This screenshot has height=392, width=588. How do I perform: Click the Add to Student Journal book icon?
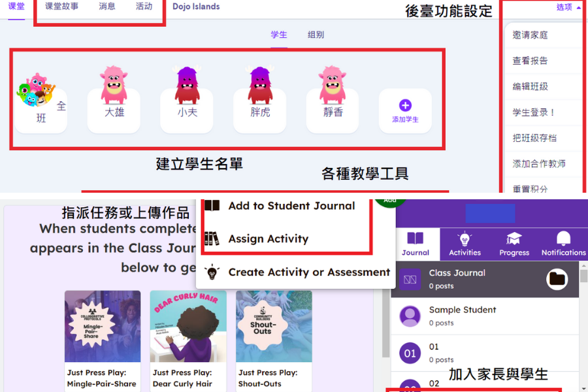pyautogui.click(x=212, y=206)
